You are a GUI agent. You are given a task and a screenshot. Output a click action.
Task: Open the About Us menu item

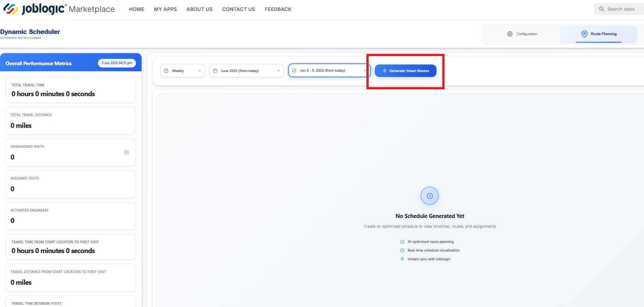coord(200,9)
